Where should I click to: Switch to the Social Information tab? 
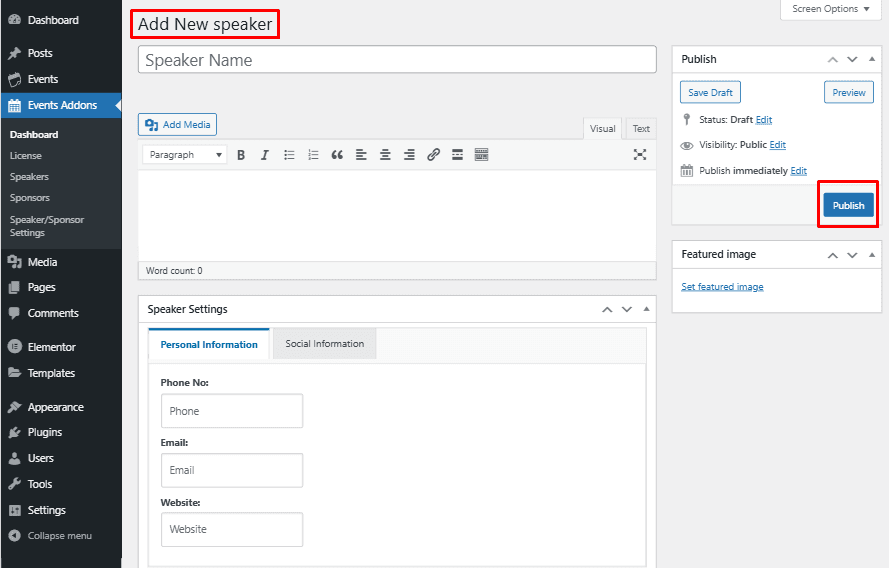click(324, 344)
